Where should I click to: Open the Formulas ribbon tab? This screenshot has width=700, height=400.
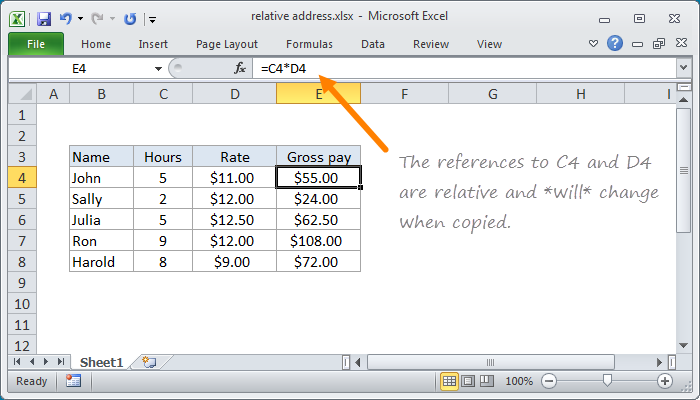[x=309, y=44]
